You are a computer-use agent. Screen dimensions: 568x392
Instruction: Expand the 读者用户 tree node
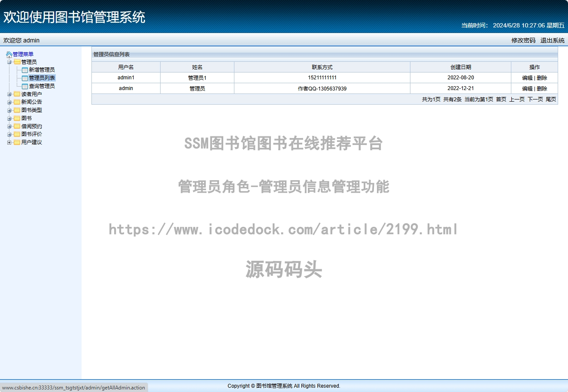[x=9, y=94]
